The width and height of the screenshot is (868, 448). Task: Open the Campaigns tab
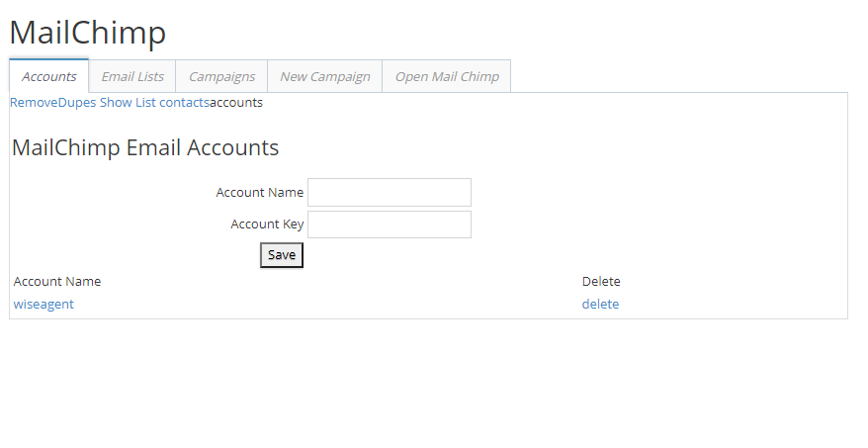point(221,76)
